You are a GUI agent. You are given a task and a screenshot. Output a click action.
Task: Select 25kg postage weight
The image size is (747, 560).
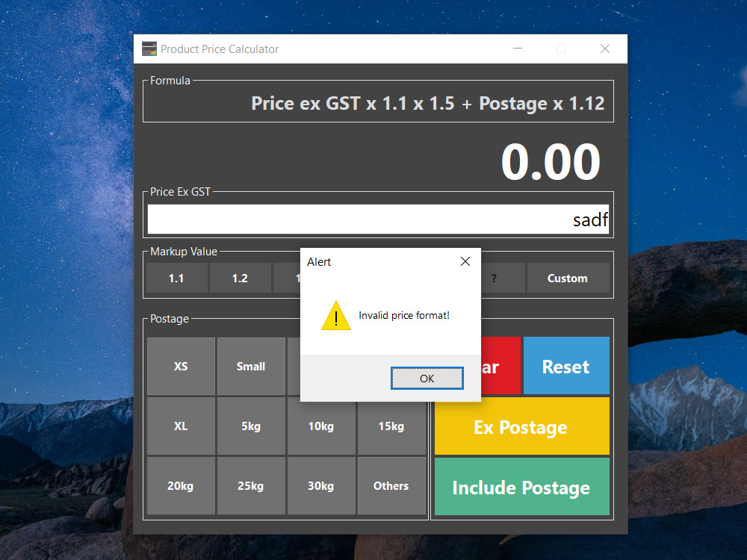pyautogui.click(x=251, y=486)
